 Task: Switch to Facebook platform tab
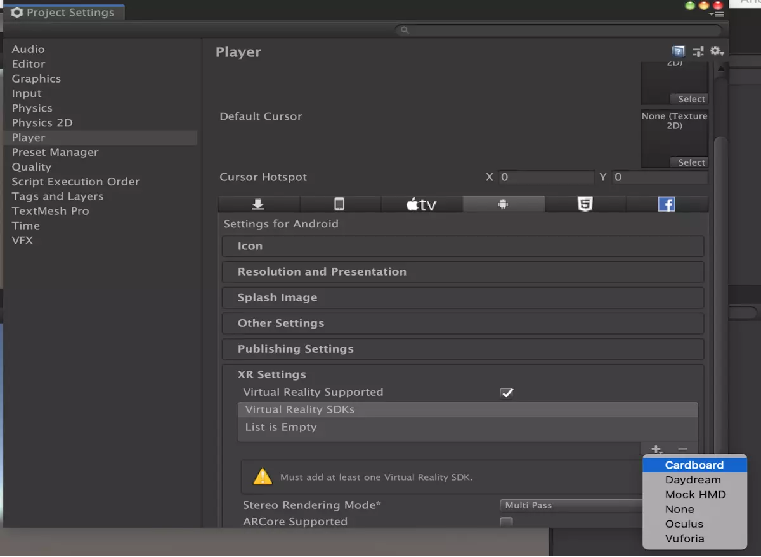click(x=666, y=204)
